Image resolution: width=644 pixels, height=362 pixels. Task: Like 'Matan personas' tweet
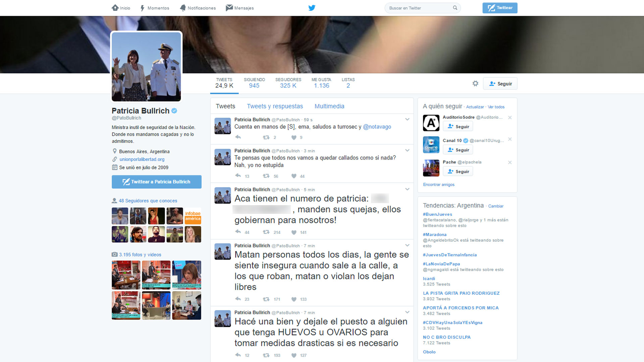coord(294,299)
